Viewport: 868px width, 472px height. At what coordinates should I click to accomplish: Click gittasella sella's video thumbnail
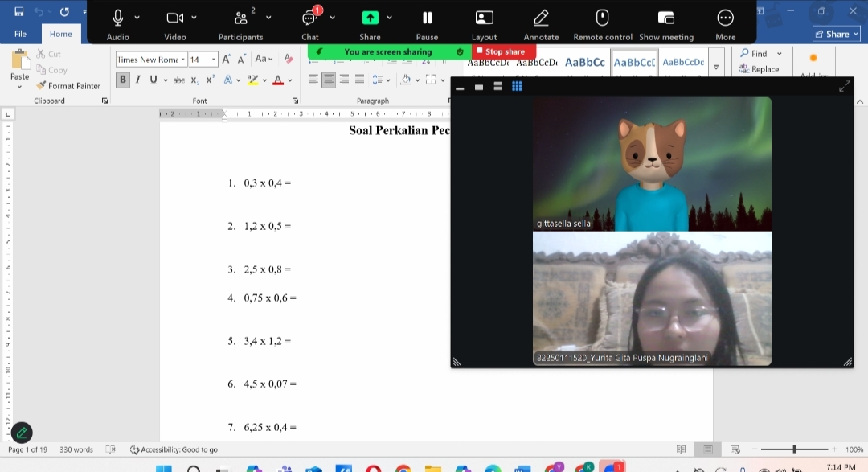652,164
